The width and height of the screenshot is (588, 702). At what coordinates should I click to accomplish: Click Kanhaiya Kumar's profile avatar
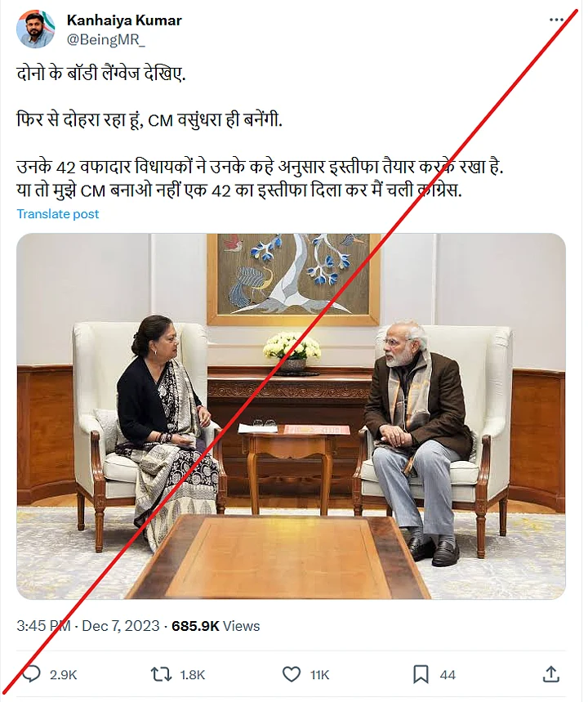[x=36, y=29]
